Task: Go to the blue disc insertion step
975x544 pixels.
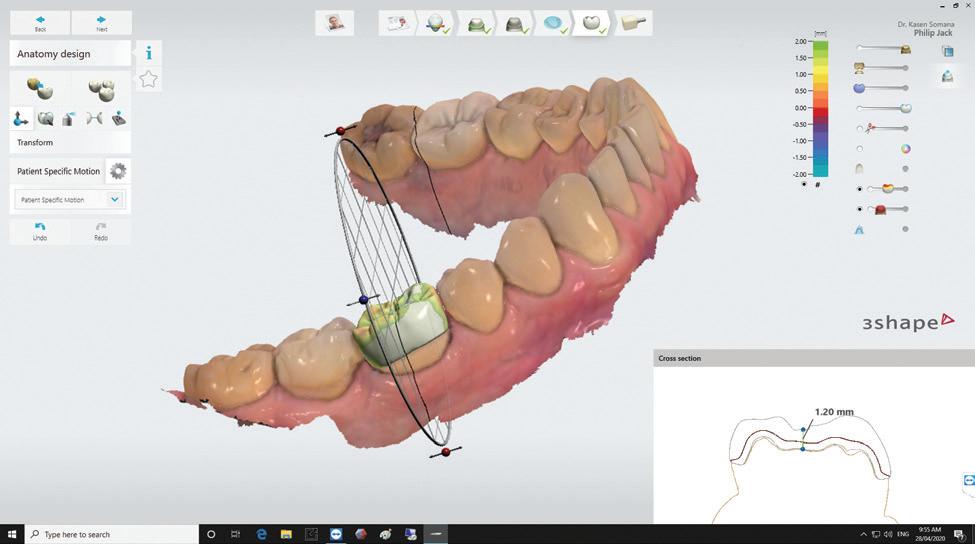Action: [554, 24]
